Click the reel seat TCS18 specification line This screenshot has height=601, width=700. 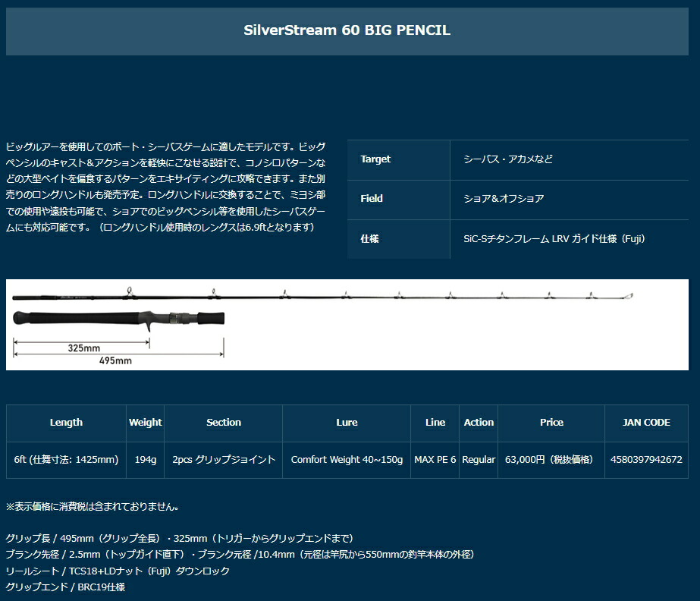[118, 571]
